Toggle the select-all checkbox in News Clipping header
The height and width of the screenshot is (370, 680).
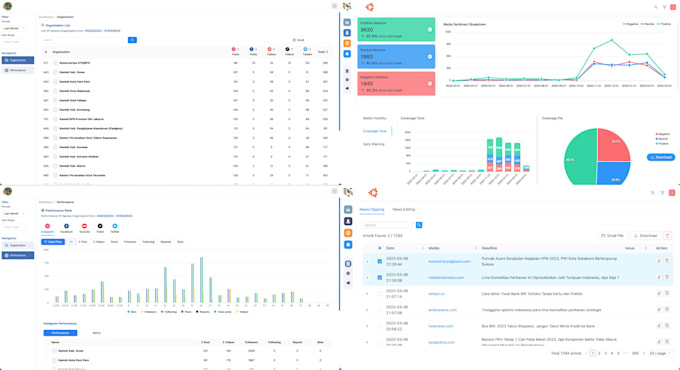coord(379,248)
